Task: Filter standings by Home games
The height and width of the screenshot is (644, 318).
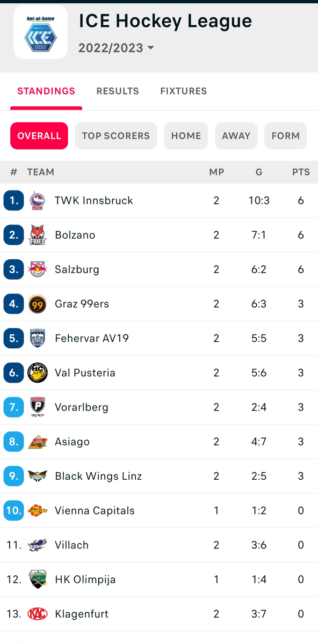Action: 186,136
